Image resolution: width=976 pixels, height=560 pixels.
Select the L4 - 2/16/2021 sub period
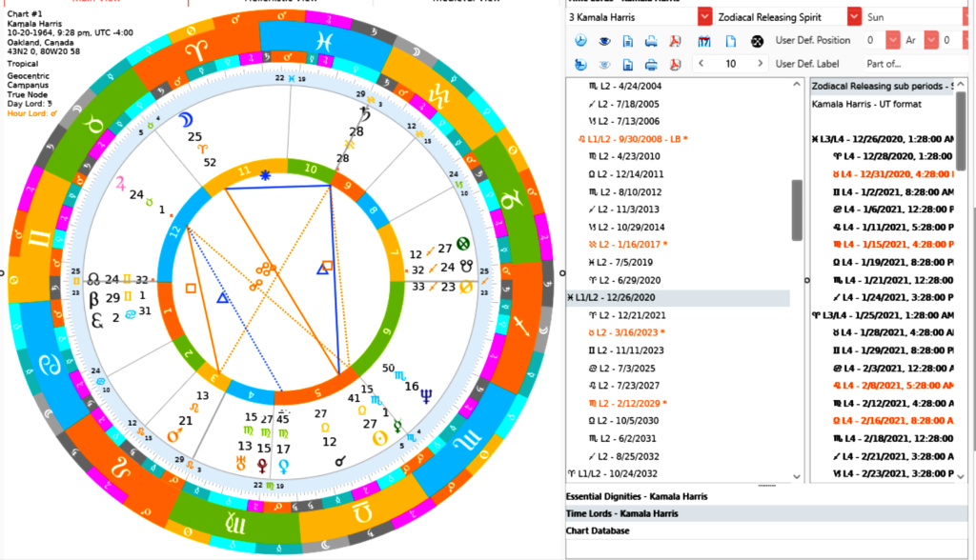[x=893, y=421]
